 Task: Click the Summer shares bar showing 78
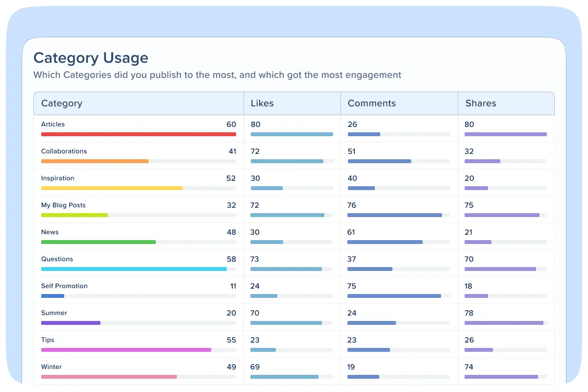tap(504, 323)
